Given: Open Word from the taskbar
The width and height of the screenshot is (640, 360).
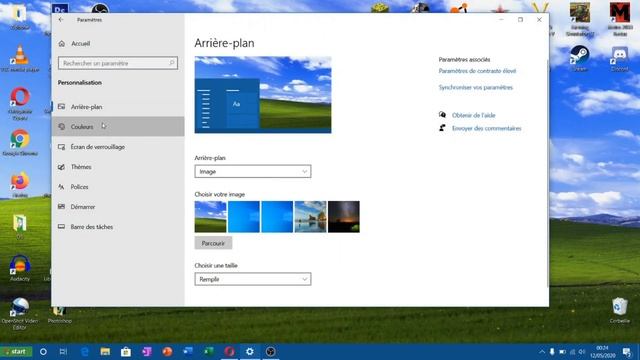Looking at the screenshot, I should (x=188, y=351).
